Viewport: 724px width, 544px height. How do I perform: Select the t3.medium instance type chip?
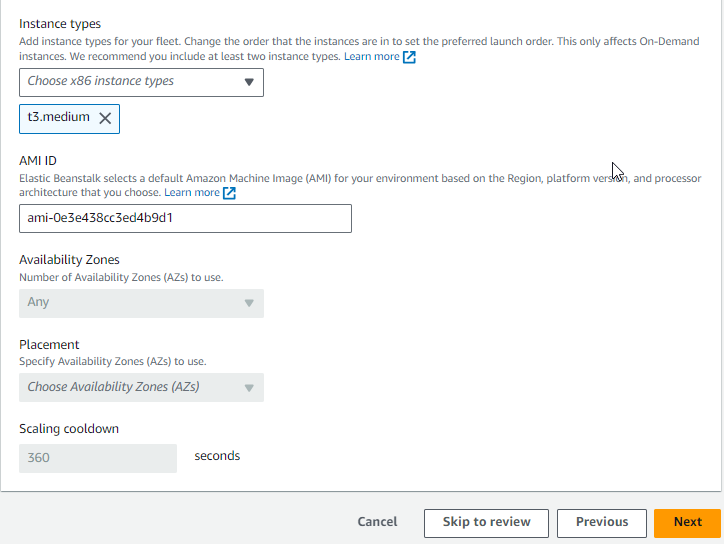pyautogui.click(x=58, y=117)
